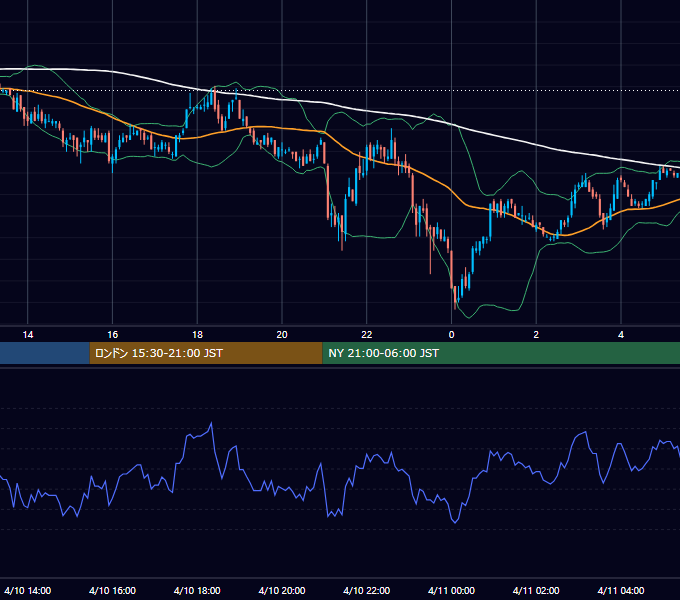Click the '22' hour label on price chart axis

coord(367,335)
